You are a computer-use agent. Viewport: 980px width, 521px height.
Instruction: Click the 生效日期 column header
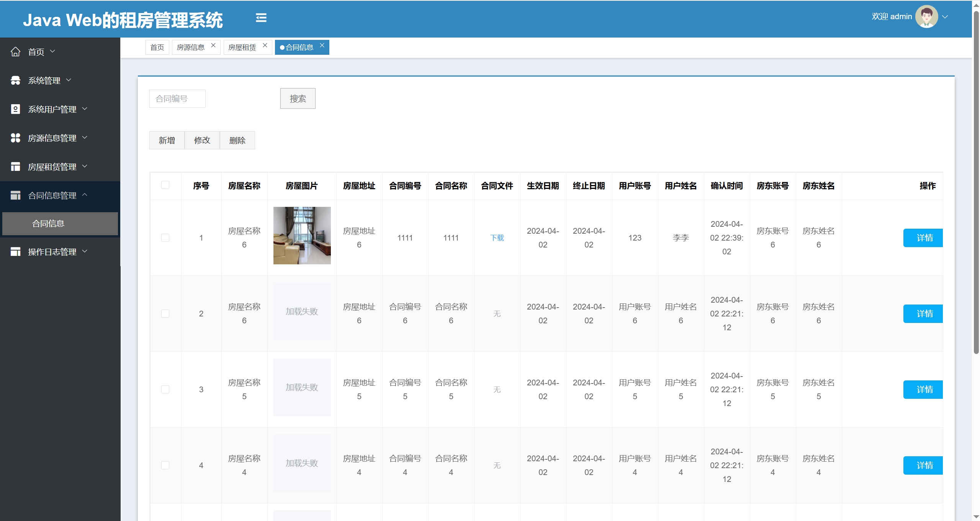coord(543,186)
